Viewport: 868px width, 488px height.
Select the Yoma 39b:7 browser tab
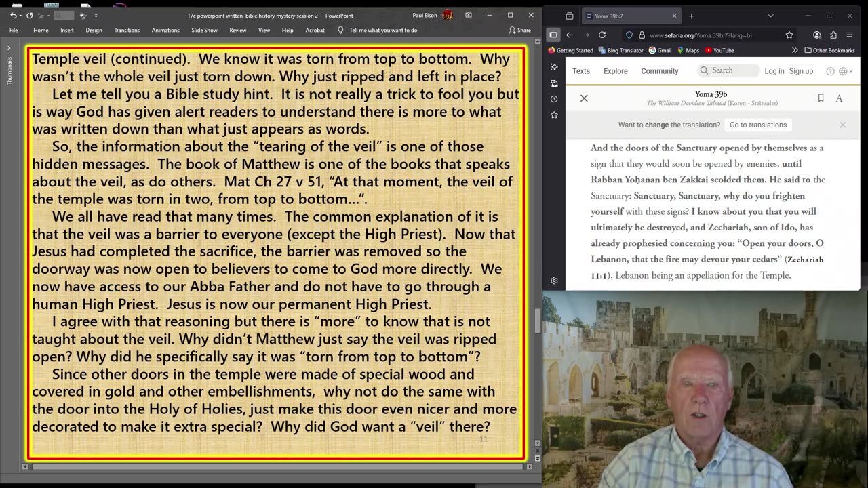click(x=631, y=16)
